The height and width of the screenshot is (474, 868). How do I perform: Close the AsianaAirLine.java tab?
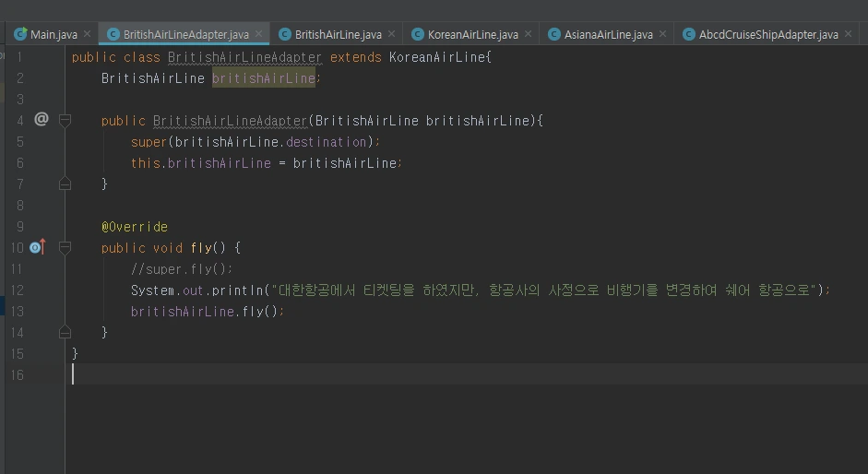662,34
